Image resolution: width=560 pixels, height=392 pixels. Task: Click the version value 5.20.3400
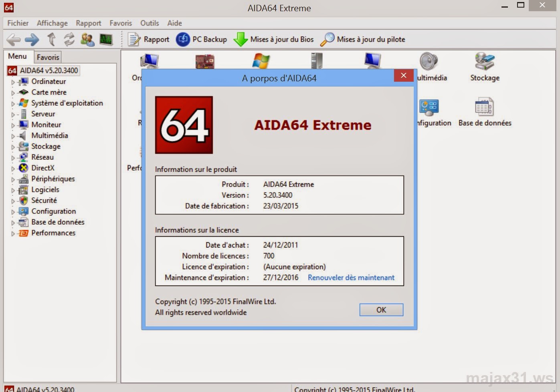[278, 195]
